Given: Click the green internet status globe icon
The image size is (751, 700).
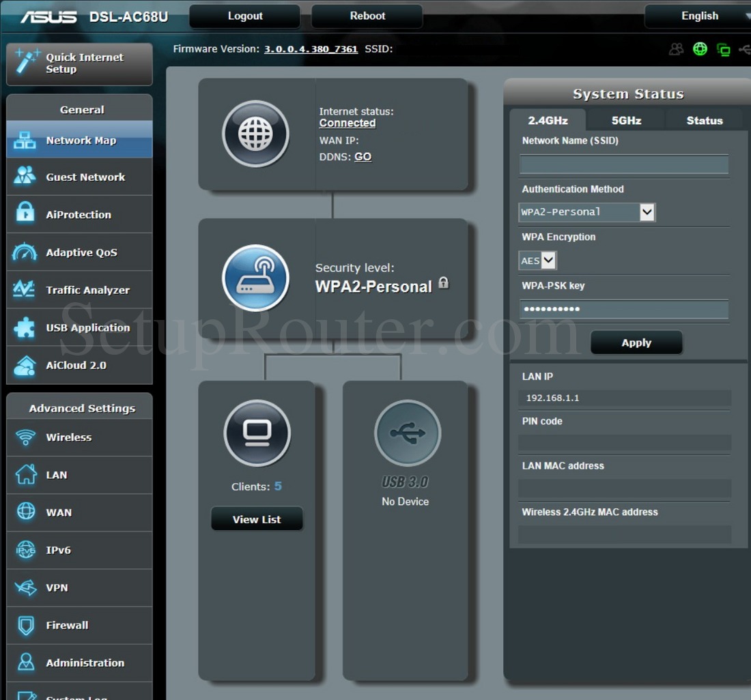Looking at the screenshot, I should pos(700,49).
